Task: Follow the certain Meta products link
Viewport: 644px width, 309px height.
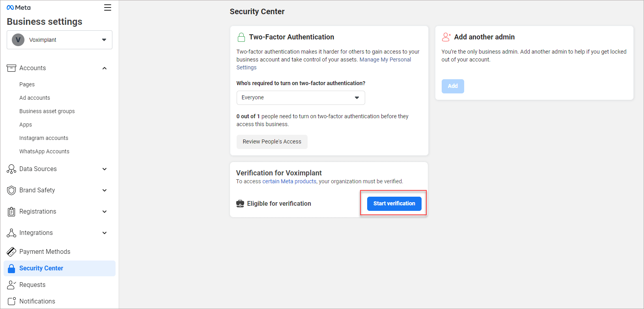Action: (x=289, y=181)
